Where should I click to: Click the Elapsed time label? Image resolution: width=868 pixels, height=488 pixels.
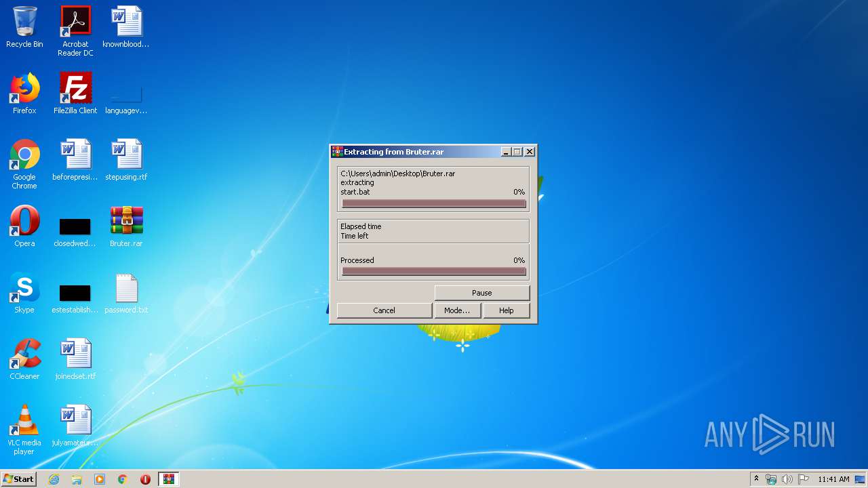pyautogui.click(x=361, y=226)
